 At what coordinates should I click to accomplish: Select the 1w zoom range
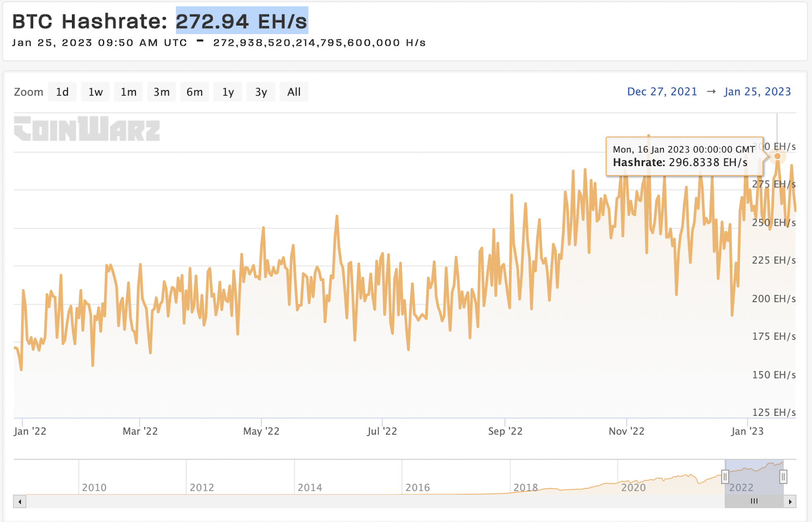[95, 92]
